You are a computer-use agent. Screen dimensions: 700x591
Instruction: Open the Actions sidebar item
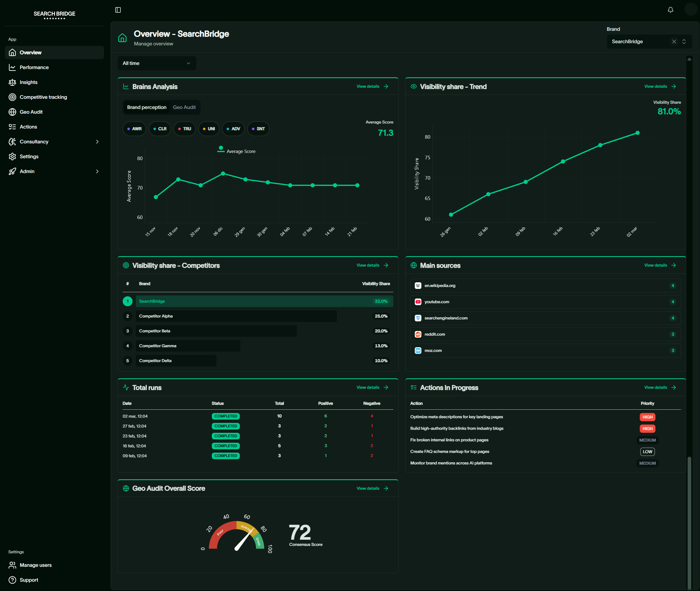tap(29, 127)
